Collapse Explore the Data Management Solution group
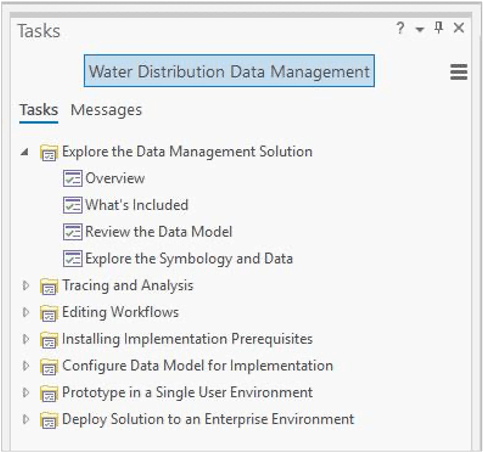 (24, 152)
